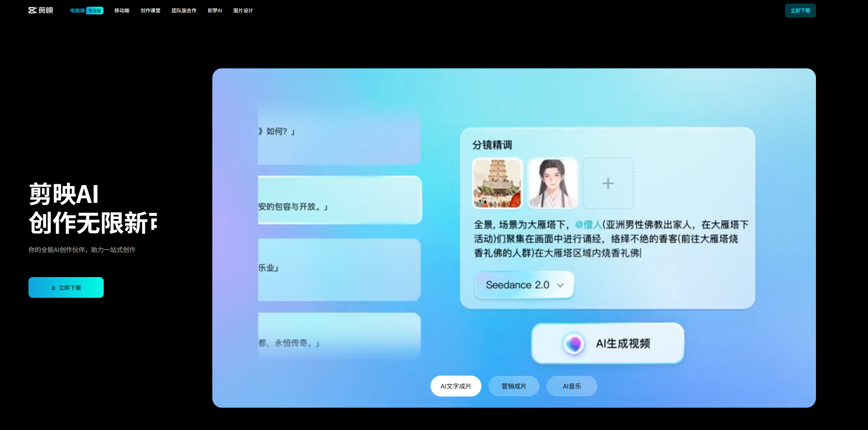The width and height of the screenshot is (868, 430).
Task: Select the pagoda scene thumbnail
Action: (497, 183)
